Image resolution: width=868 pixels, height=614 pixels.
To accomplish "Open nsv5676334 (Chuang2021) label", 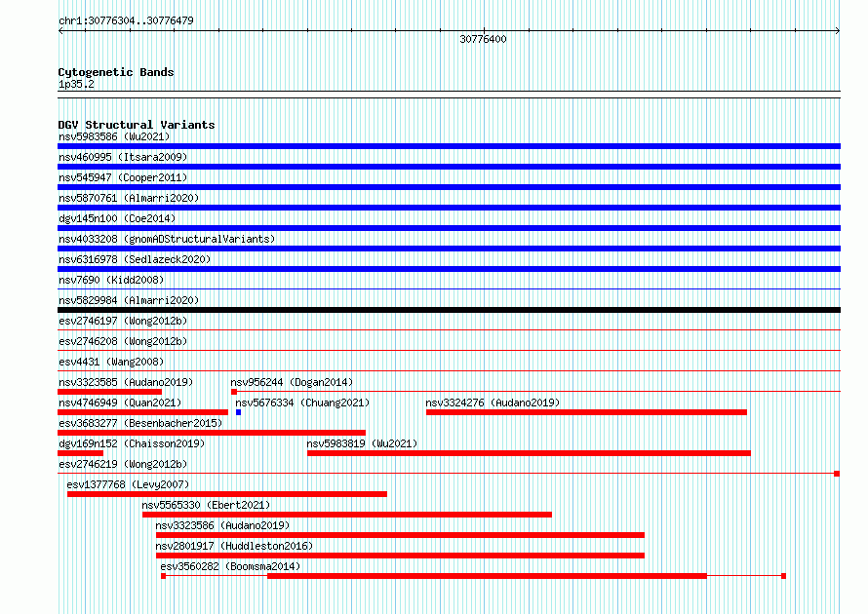I will pyautogui.click(x=302, y=403).
